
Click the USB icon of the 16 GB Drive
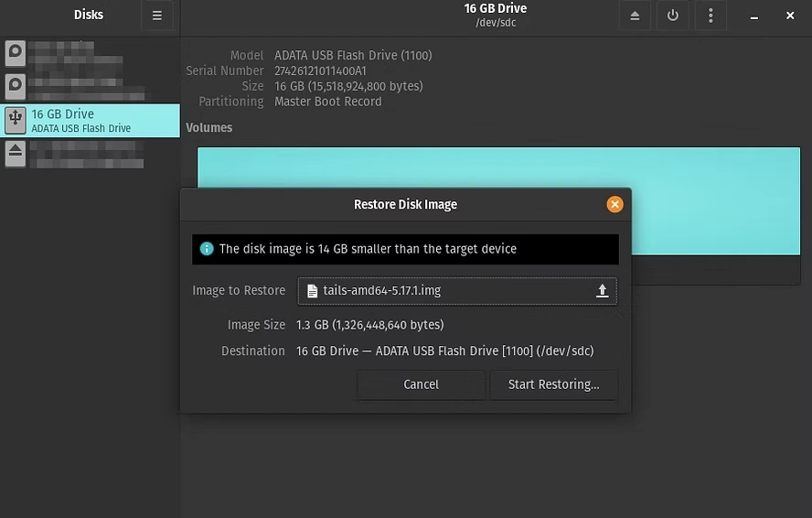[16, 120]
